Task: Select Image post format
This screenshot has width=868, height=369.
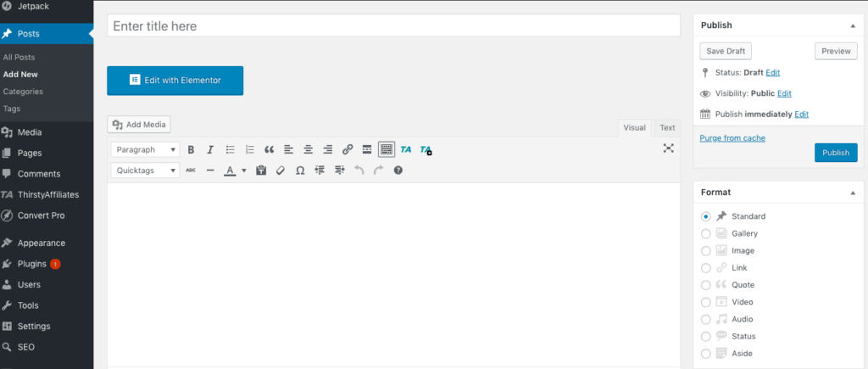Action: tap(706, 251)
